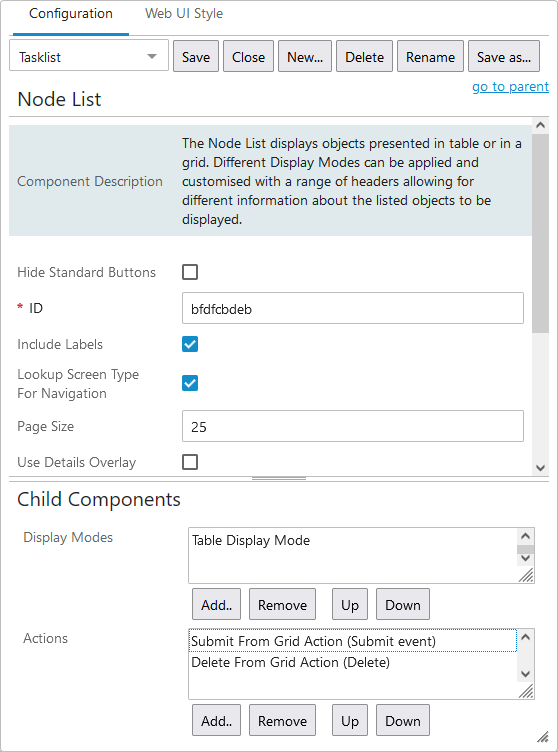The width and height of the screenshot is (558, 752).
Task: Click the resize grip of the Display Modes list
Action: (x=526, y=575)
